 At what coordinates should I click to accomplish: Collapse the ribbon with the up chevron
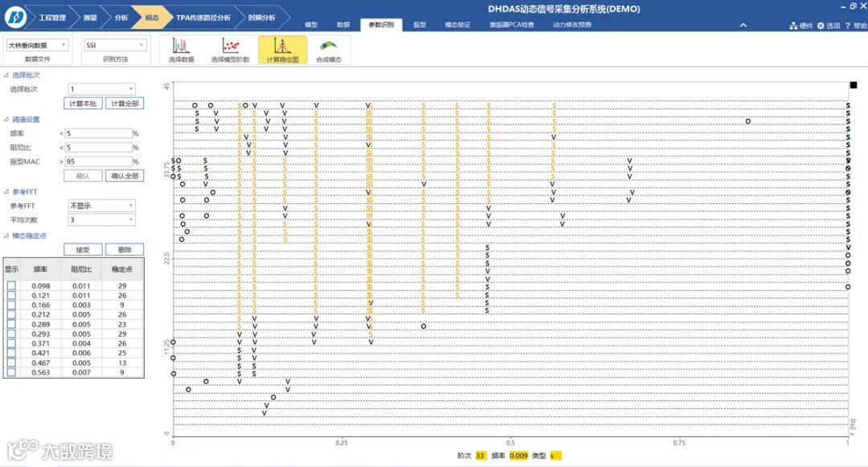(743, 25)
